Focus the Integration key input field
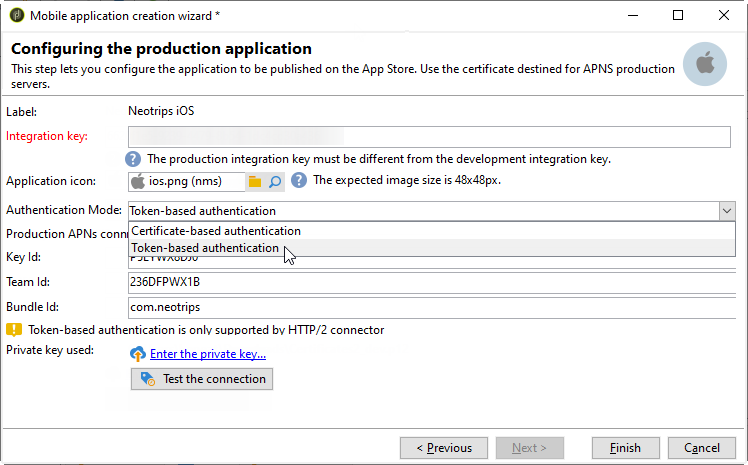The height and width of the screenshot is (465, 748). coord(430,136)
